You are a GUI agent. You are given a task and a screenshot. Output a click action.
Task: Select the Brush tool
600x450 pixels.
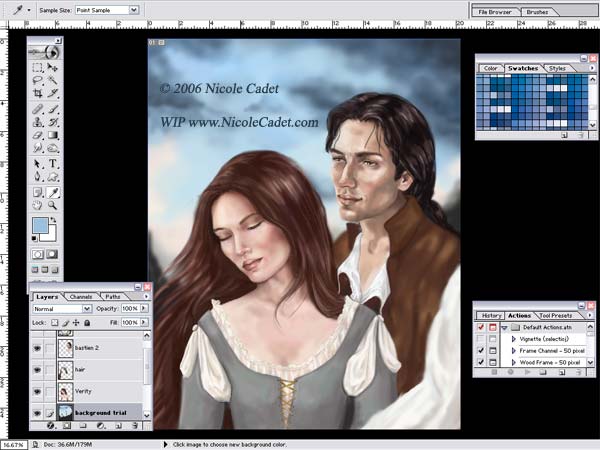point(52,109)
